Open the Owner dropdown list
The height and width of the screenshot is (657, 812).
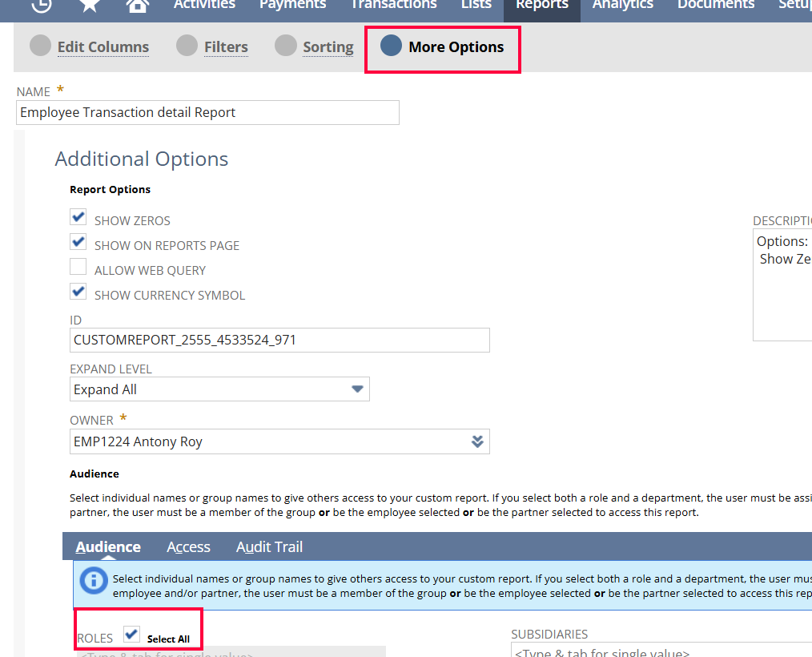(x=477, y=441)
